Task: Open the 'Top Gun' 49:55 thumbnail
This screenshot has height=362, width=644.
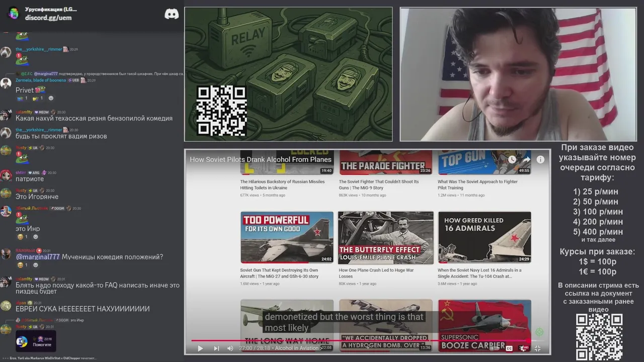Action: point(485,162)
